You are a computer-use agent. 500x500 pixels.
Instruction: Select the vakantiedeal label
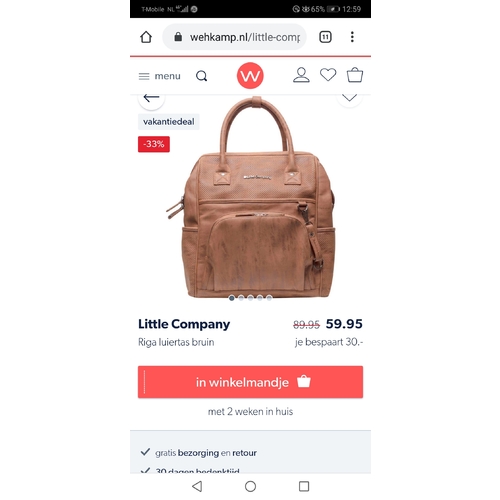[x=169, y=122]
